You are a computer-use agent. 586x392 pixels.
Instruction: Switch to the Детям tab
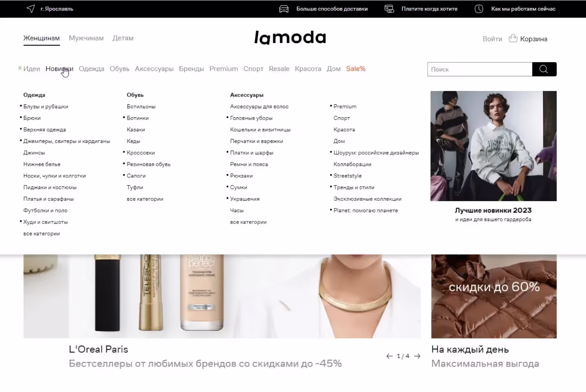(123, 38)
